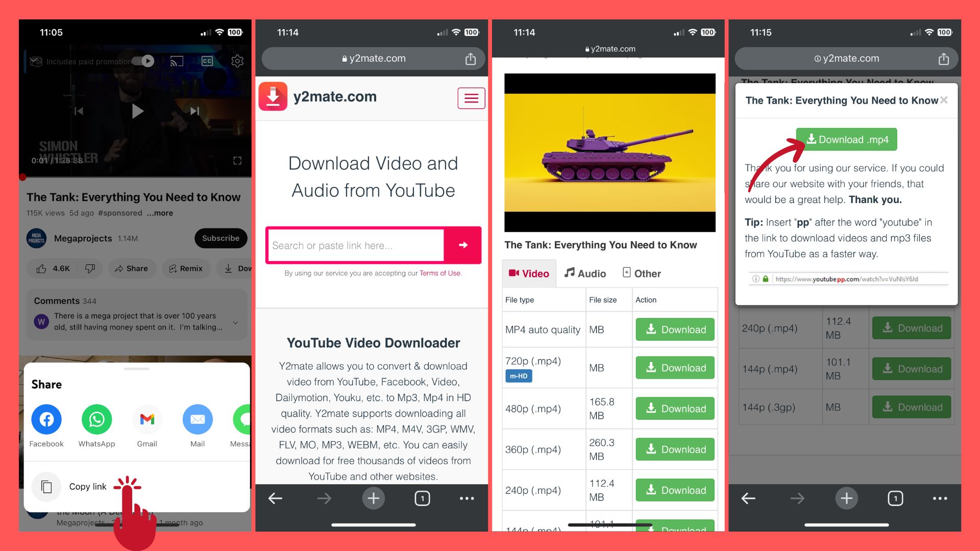Click the 720p .mp4 Download button

point(674,368)
